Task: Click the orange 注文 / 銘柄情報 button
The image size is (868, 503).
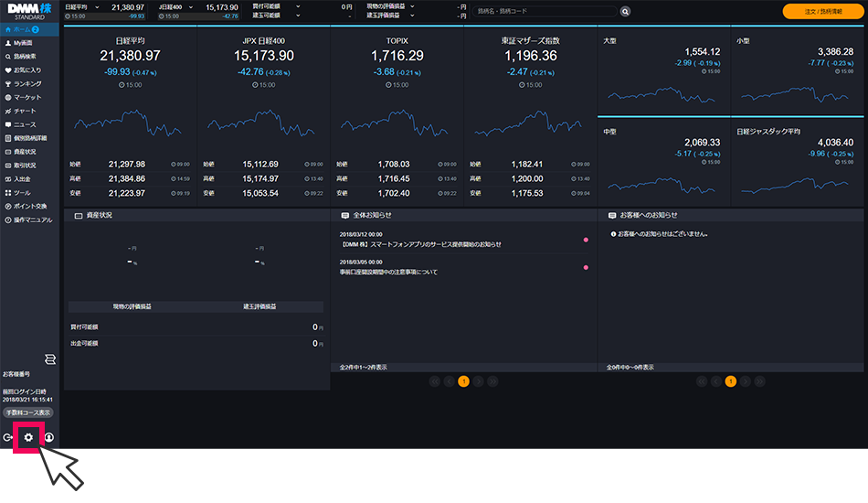Action: (821, 11)
